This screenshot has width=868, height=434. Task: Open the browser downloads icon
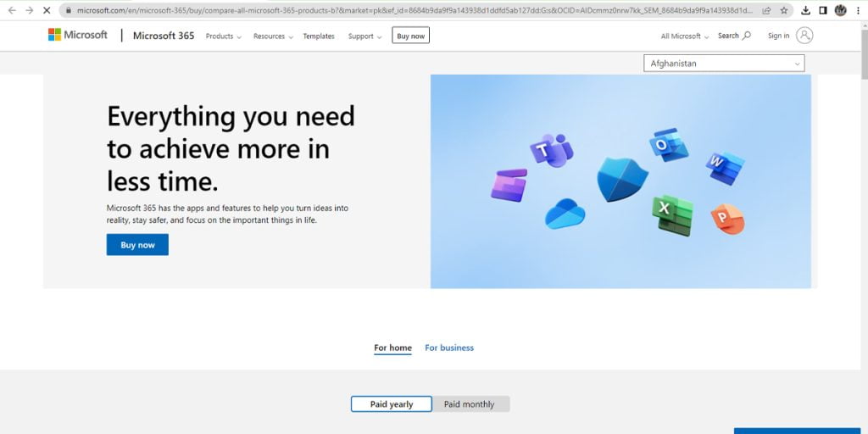806,10
